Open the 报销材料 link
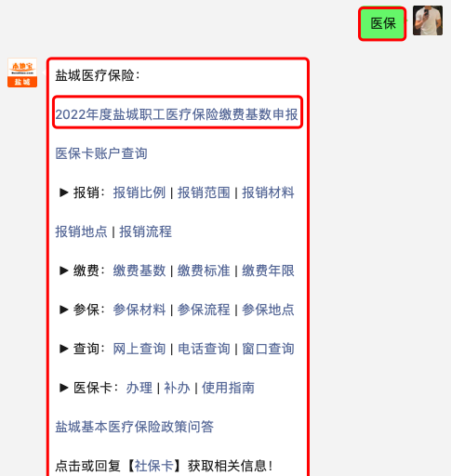The image size is (451, 476). pyautogui.click(x=268, y=192)
